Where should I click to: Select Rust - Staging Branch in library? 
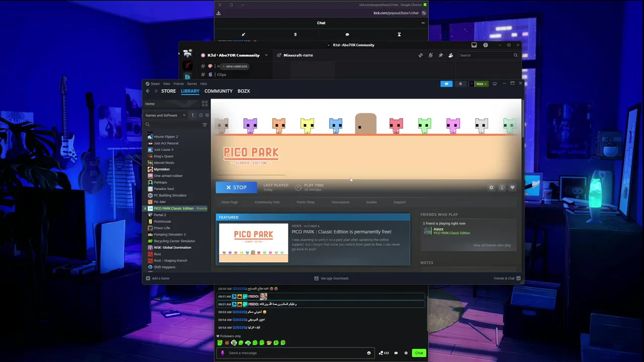click(170, 261)
